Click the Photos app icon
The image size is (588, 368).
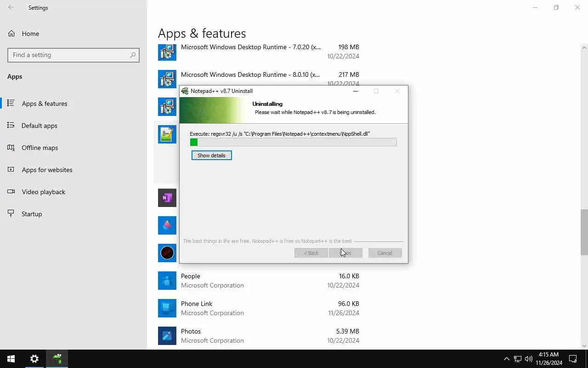tap(167, 336)
